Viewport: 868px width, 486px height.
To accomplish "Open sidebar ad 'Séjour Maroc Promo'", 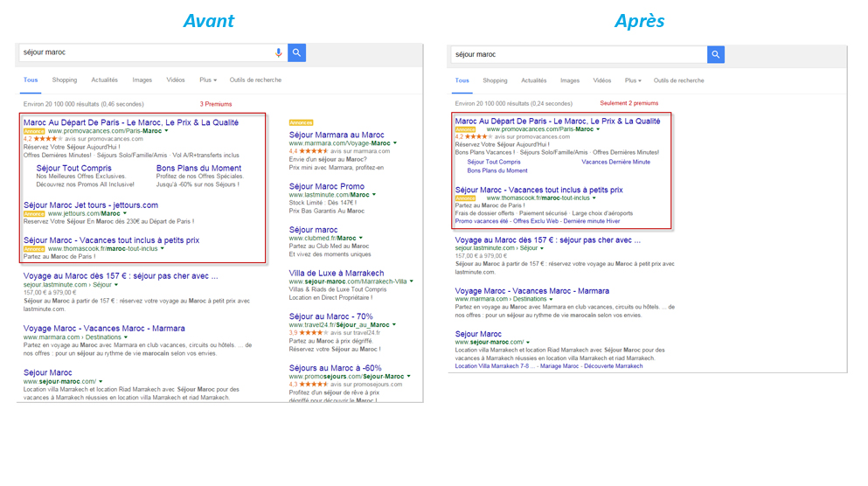I will pyautogui.click(x=327, y=186).
